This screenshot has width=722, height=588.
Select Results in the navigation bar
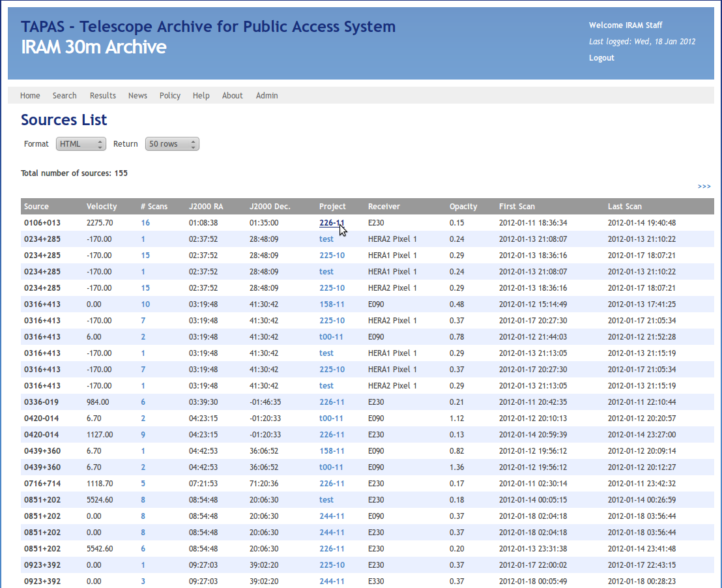(x=103, y=96)
